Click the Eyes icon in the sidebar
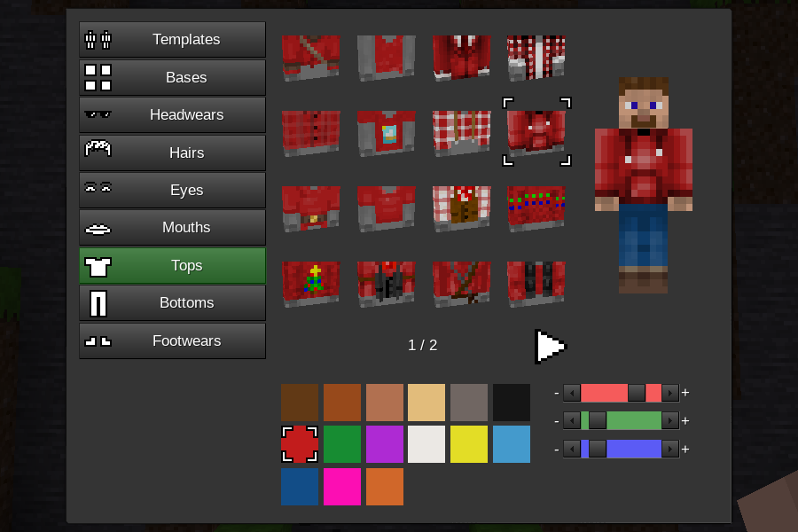 [98, 190]
